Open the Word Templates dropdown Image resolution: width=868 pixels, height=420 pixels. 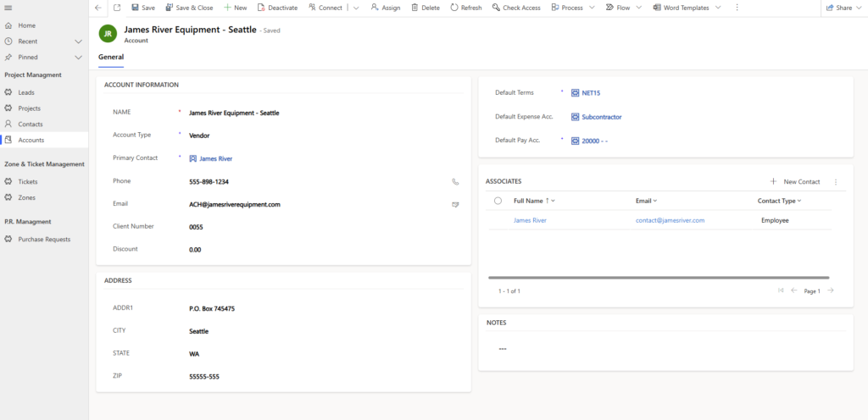click(x=719, y=8)
